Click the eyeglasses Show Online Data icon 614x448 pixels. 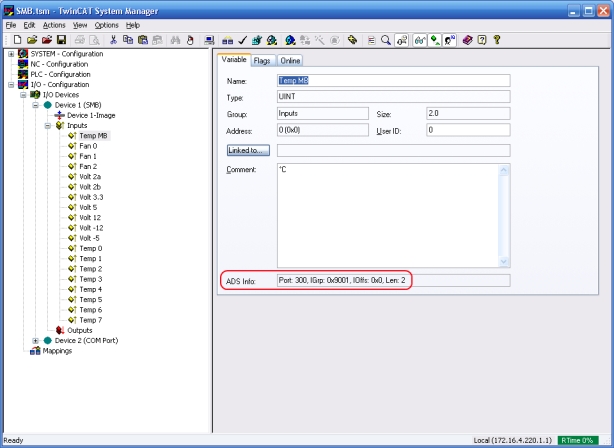420,40
